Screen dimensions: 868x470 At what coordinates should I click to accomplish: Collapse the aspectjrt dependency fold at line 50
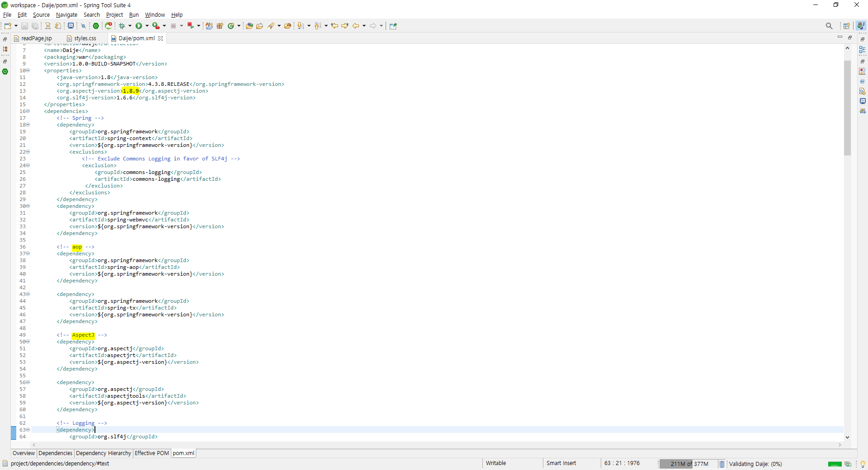28,342
